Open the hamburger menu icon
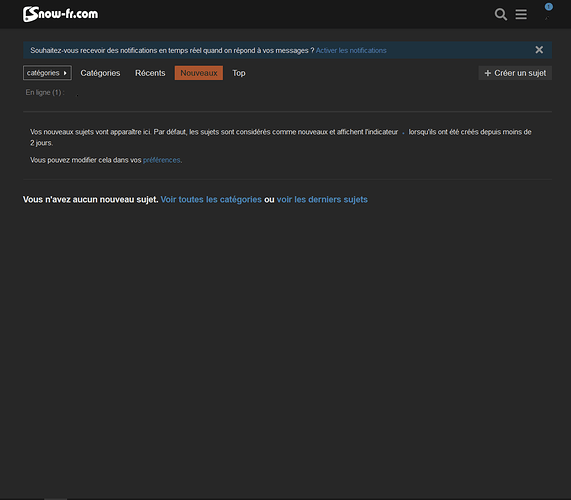The image size is (571, 500). coord(521,14)
